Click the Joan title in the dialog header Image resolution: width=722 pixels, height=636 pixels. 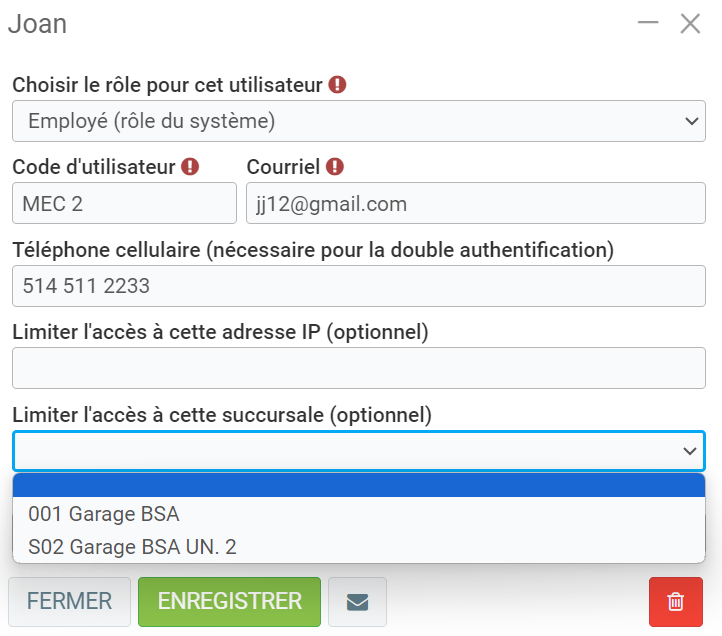[x=37, y=24]
